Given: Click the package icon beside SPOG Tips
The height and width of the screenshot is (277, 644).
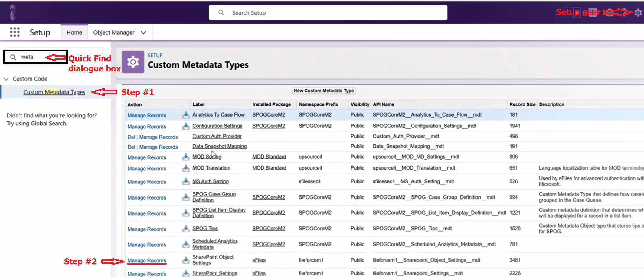Looking at the screenshot, I should click(186, 229).
